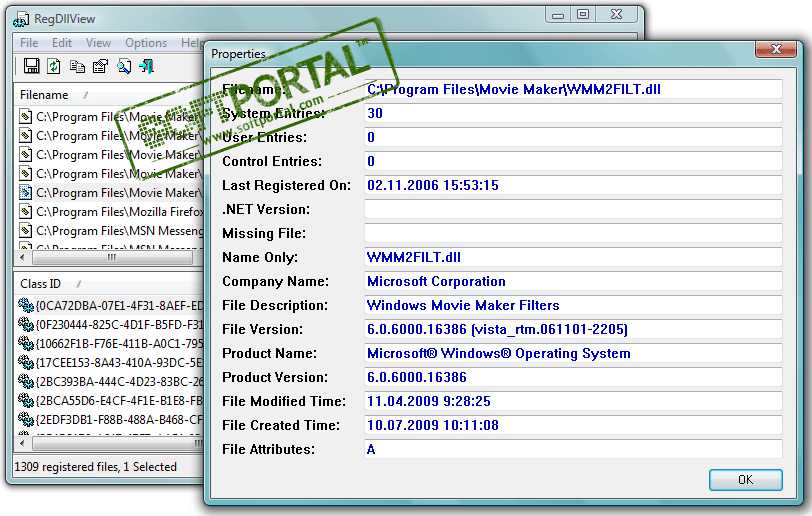Image resolution: width=812 pixels, height=516 pixels.
Task: Open the Options menu
Action: click(x=146, y=42)
